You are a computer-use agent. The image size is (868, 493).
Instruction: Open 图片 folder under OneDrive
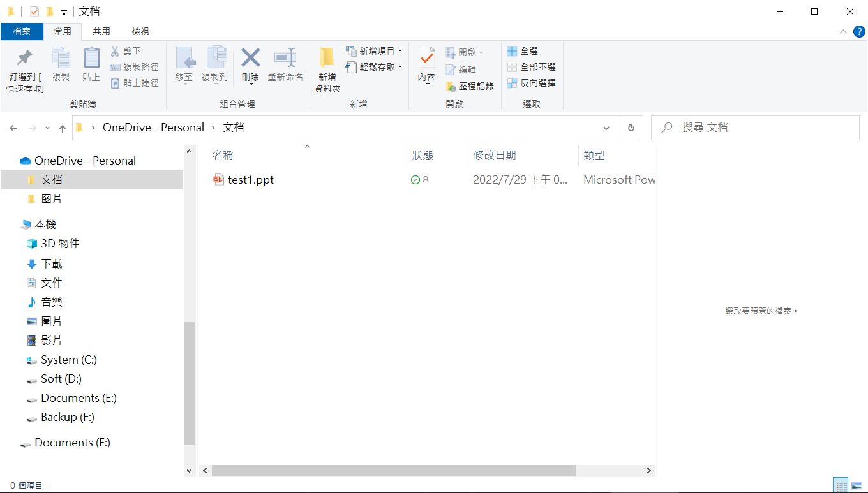52,199
